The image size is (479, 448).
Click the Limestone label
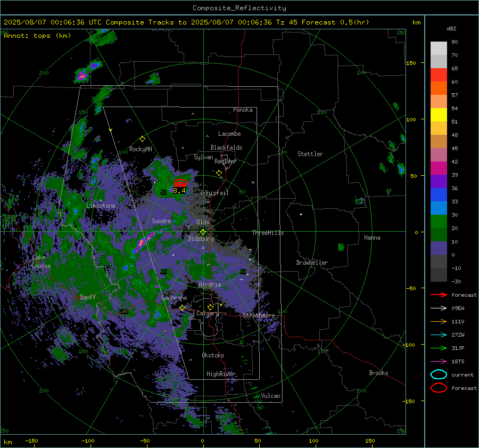click(101, 206)
